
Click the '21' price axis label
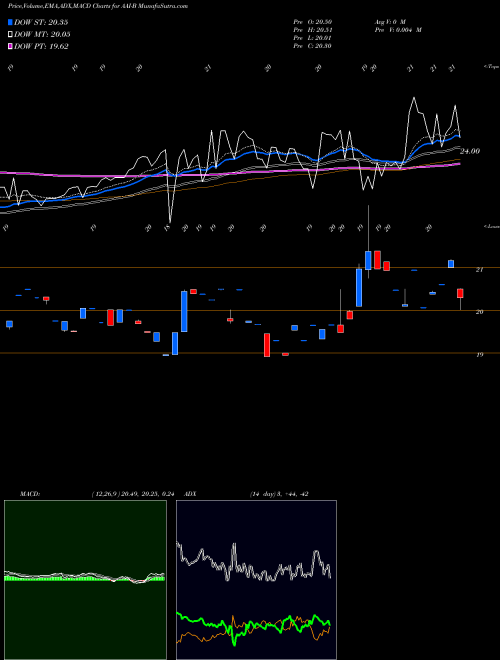coord(479,270)
